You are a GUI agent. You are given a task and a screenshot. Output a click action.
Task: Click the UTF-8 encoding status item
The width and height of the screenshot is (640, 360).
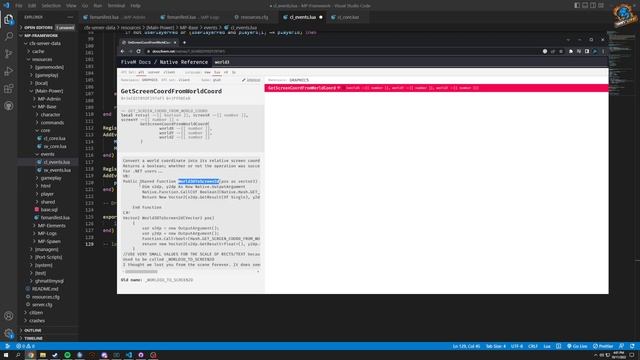pyautogui.click(x=517, y=346)
